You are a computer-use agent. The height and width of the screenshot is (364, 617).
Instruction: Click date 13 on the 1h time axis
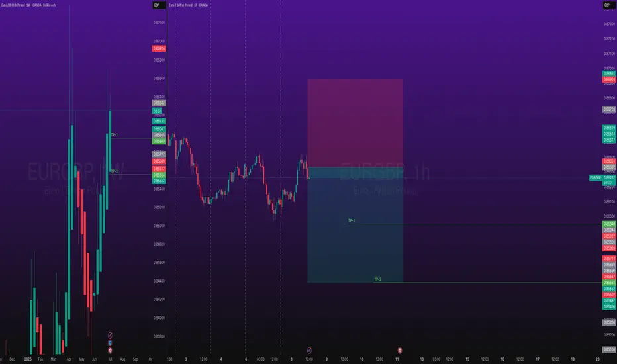(422, 359)
